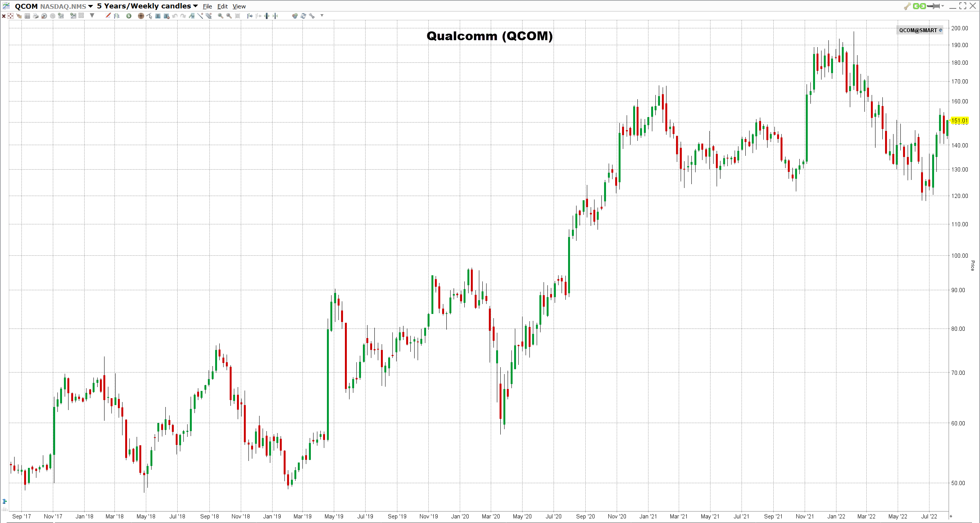
Task: Open the chart colors circles icon
Action: [294, 16]
